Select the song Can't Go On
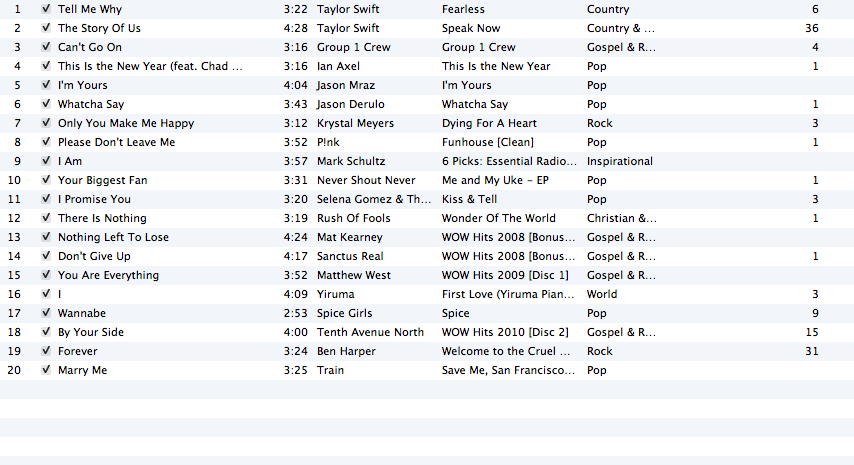854x465 pixels. [427, 47]
